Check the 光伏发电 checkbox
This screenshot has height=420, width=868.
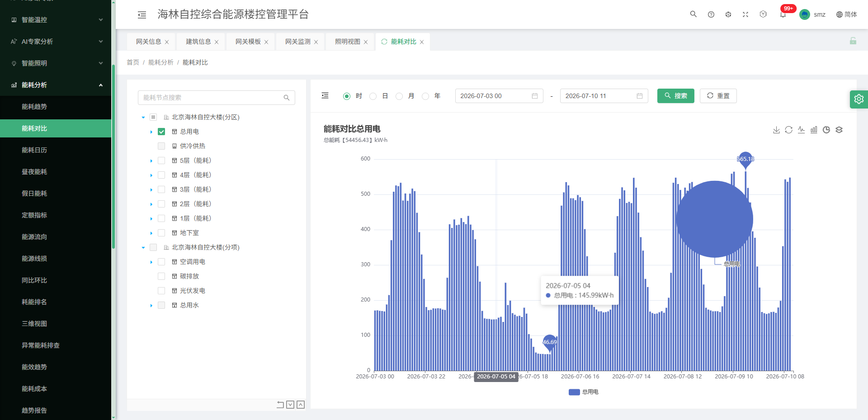[161, 291]
